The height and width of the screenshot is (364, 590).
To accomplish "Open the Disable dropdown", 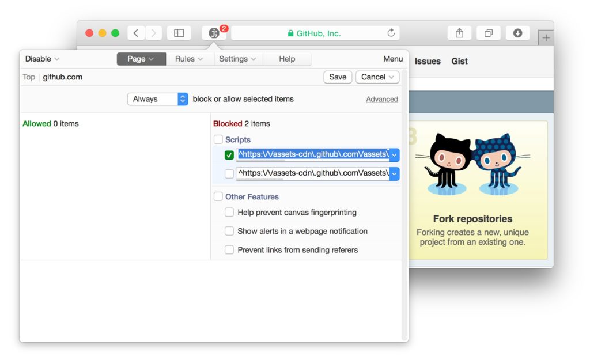I will [x=42, y=59].
